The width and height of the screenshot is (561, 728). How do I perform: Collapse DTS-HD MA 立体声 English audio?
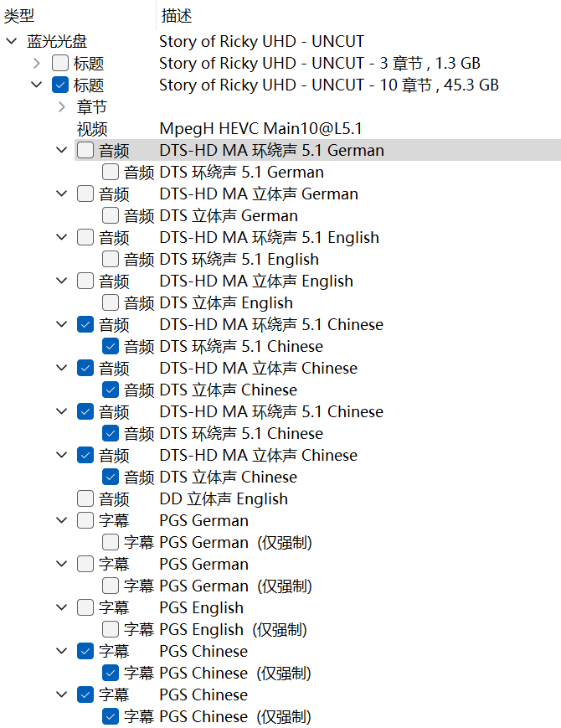pos(62,281)
